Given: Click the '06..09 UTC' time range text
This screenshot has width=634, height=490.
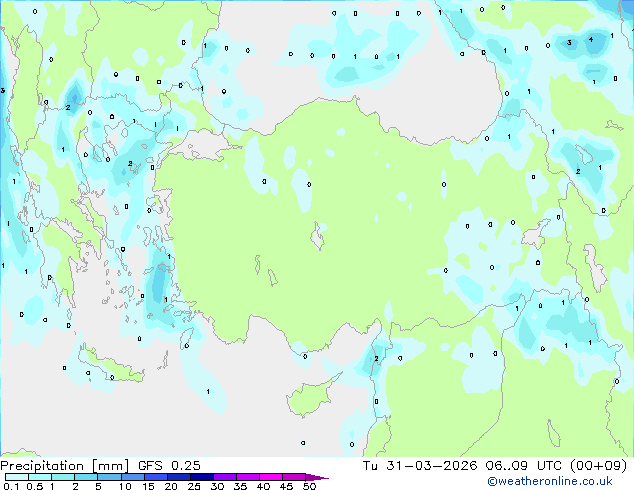Looking at the screenshot, I should pyautogui.click(x=523, y=466).
